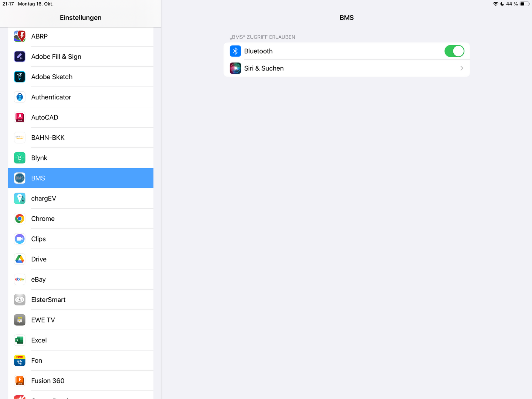Open Siri & Suchen settings row

point(347,68)
